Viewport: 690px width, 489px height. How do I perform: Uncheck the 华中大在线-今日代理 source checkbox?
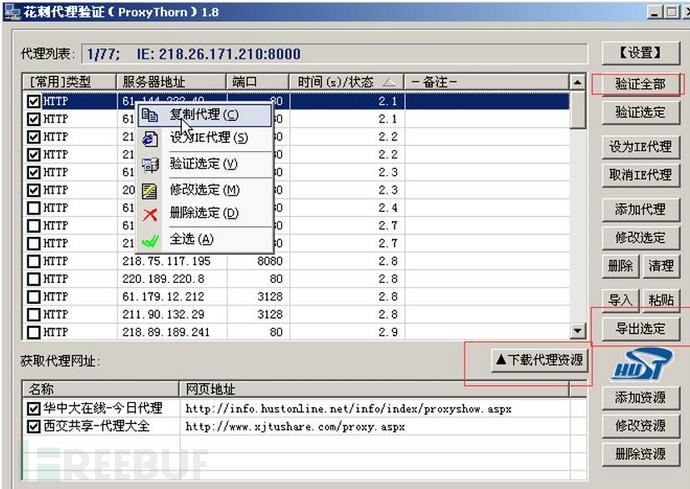33,408
